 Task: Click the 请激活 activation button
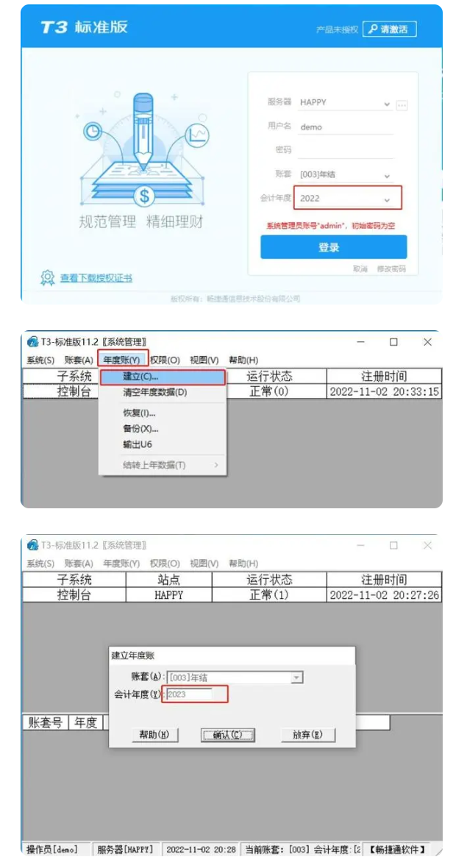(390, 29)
